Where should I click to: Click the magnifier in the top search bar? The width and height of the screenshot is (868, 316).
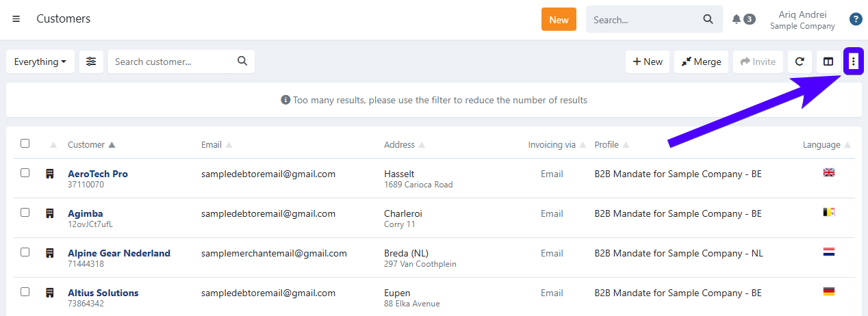(x=708, y=19)
